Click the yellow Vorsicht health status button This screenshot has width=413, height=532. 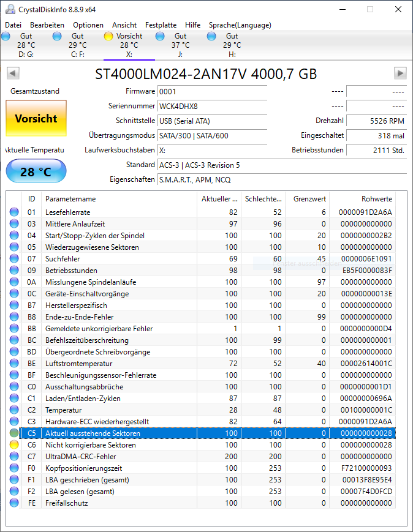(x=36, y=118)
